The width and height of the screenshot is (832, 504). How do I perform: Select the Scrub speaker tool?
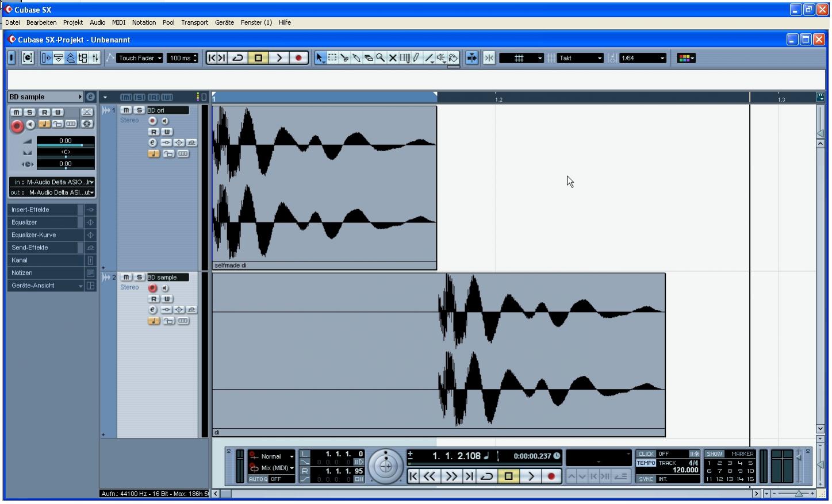click(x=441, y=58)
